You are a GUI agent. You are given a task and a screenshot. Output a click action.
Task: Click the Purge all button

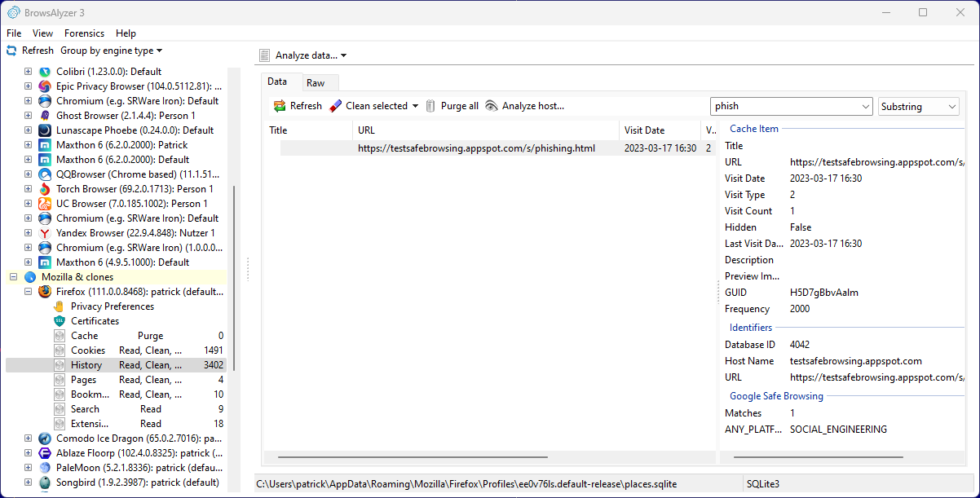[452, 106]
